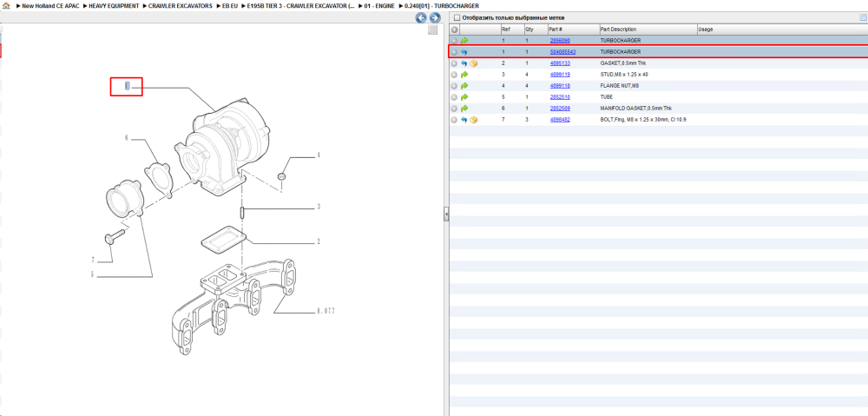This screenshot has height=416, width=868.
Task: Open part number link 2852510
Action: click(x=560, y=97)
